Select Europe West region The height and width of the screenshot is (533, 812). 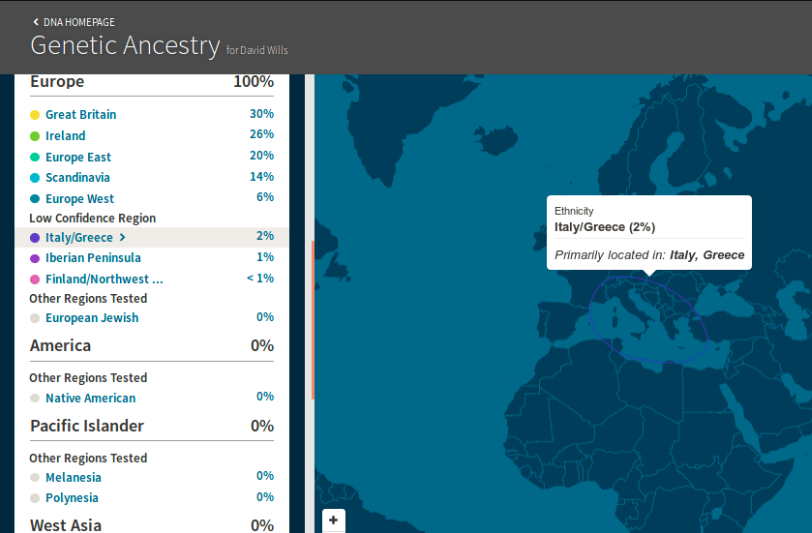[x=79, y=199]
